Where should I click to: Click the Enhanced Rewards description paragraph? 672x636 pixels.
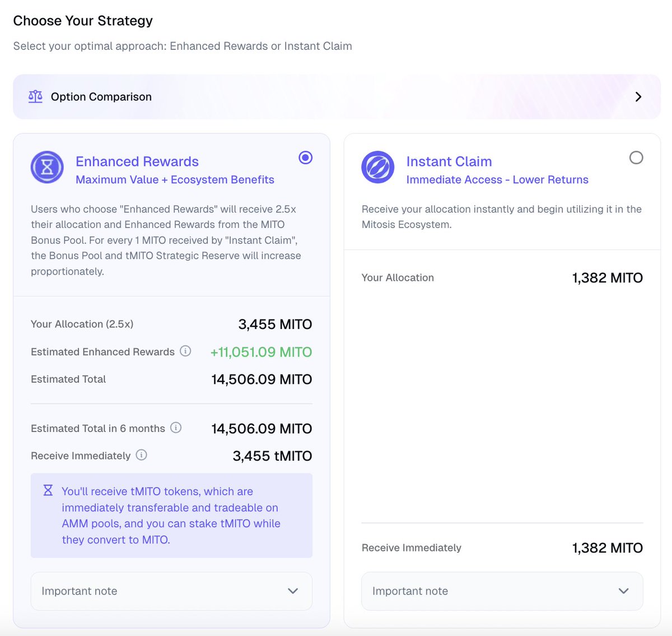pyautogui.click(x=166, y=240)
